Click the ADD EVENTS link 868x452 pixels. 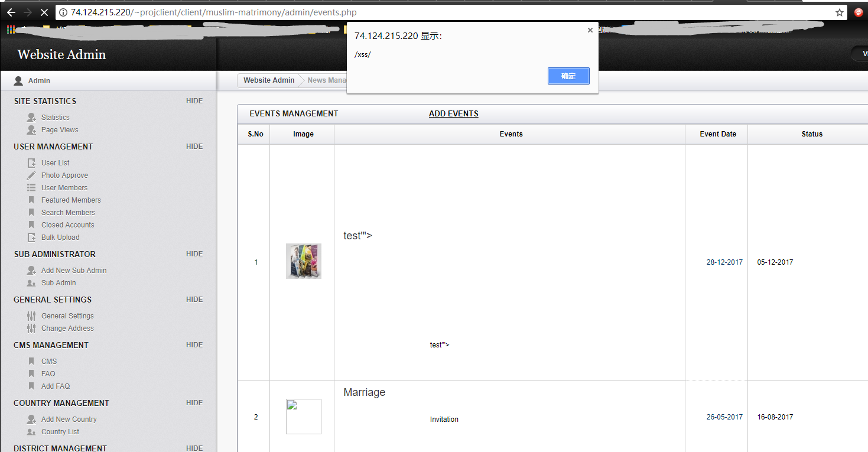point(454,114)
